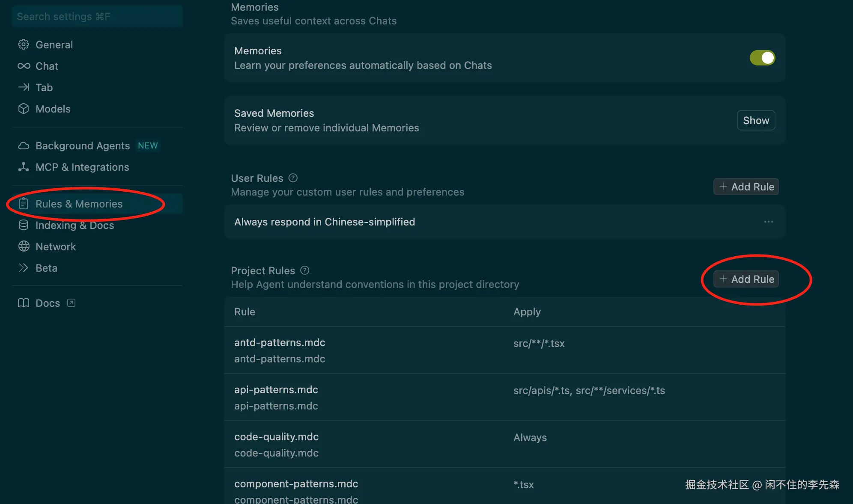This screenshot has width=853, height=504.
Task: Add a new Project Rule
Action: pyautogui.click(x=746, y=279)
